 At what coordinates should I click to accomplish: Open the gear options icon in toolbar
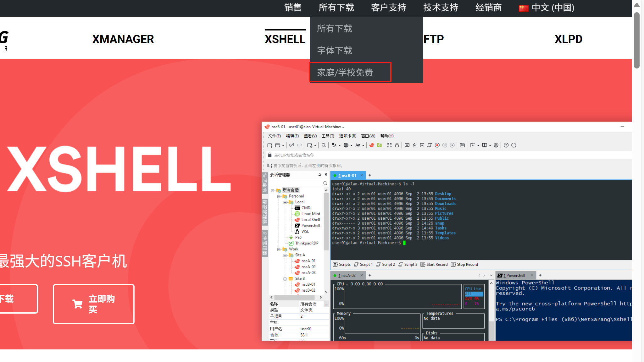[x=496, y=145]
